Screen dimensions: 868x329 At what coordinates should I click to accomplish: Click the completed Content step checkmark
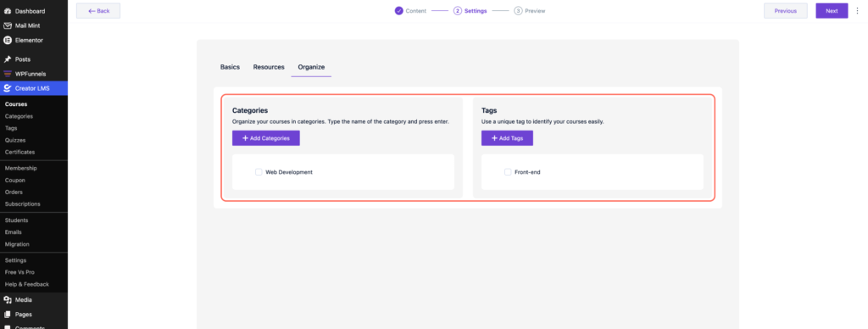pos(398,10)
